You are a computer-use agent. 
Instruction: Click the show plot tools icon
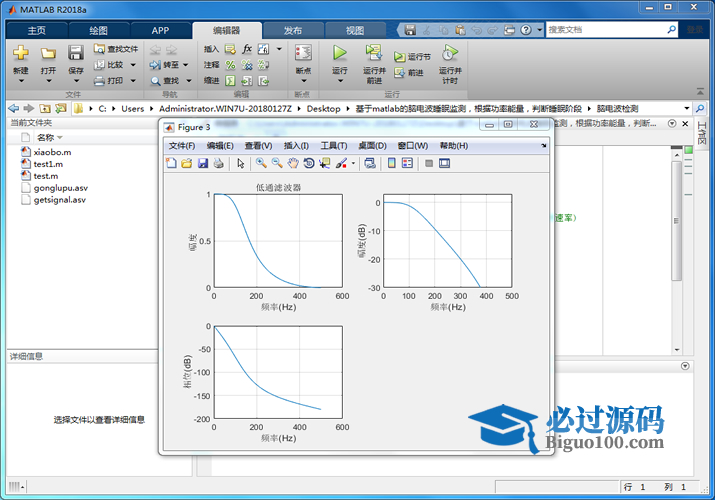tap(445, 163)
